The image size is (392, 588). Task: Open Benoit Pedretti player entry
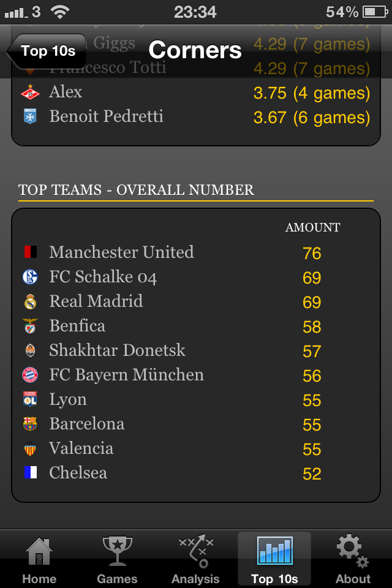(x=196, y=116)
